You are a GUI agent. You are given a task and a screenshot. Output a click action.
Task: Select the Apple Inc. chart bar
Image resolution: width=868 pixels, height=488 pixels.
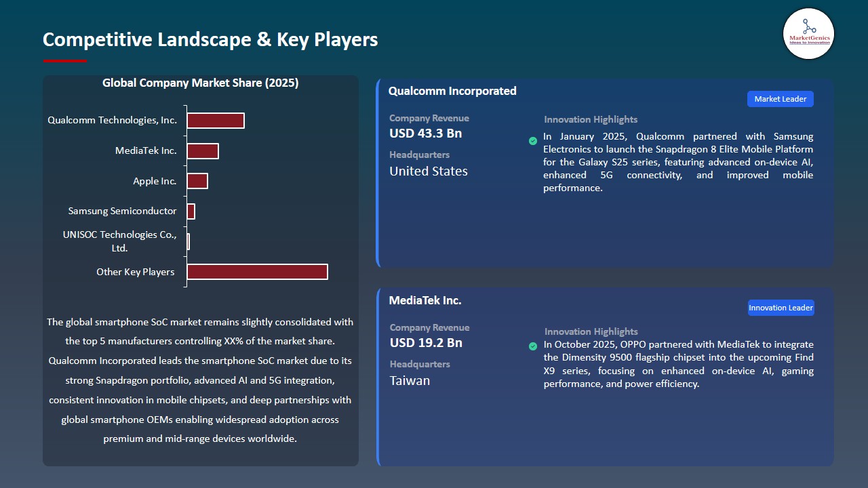coord(197,181)
